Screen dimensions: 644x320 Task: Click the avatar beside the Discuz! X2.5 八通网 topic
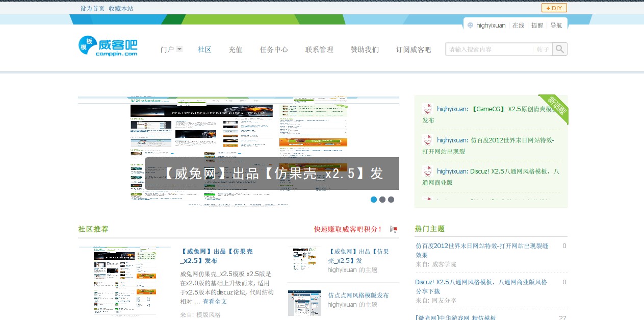coord(428,171)
